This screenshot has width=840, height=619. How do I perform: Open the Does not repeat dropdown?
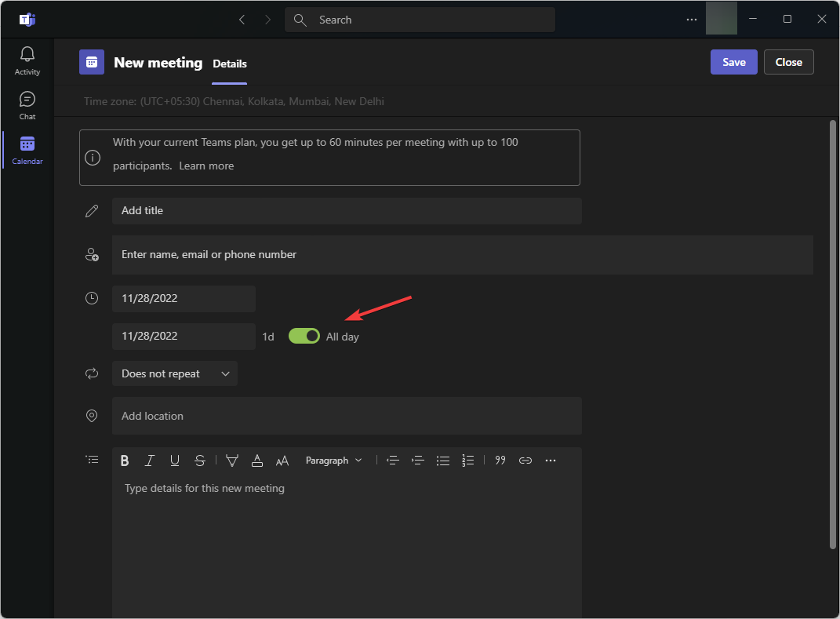(175, 373)
